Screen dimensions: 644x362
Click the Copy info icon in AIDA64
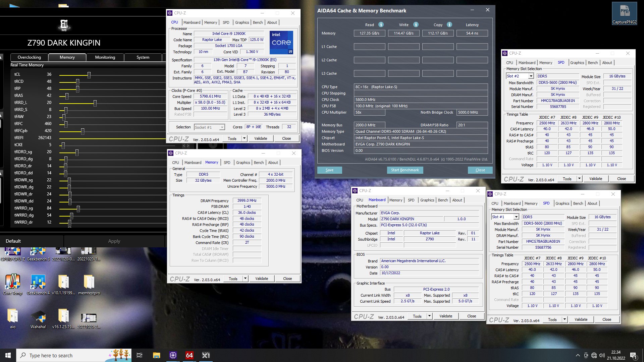449,24
